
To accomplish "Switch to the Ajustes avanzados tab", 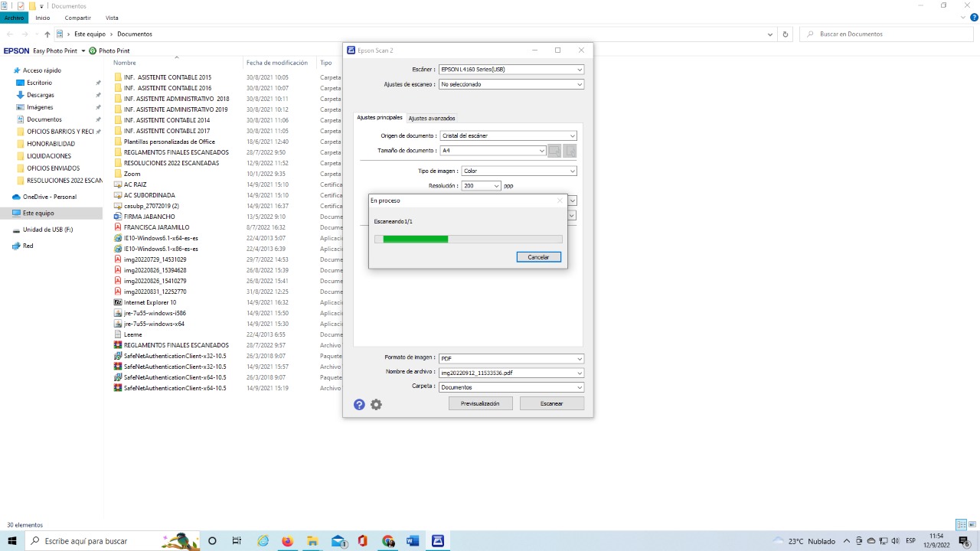I will point(432,118).
